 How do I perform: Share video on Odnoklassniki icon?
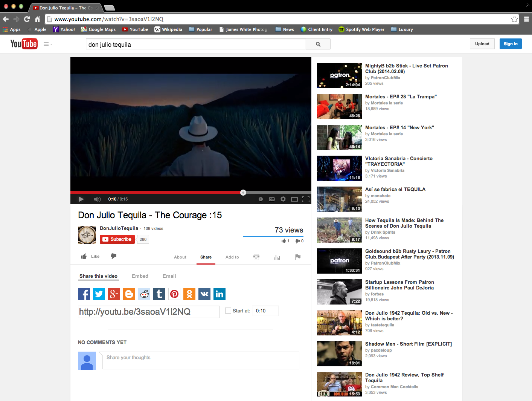pos(189,294)
